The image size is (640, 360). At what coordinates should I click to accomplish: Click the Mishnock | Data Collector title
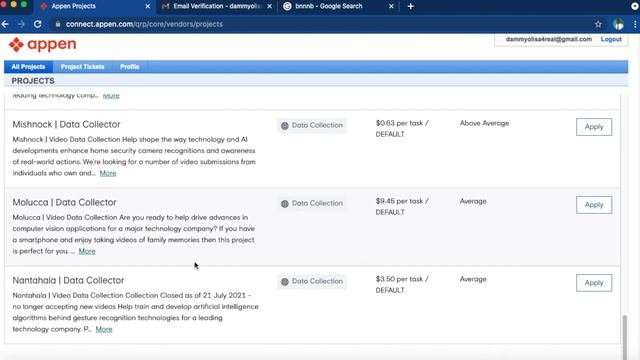(x=66, y=124)
